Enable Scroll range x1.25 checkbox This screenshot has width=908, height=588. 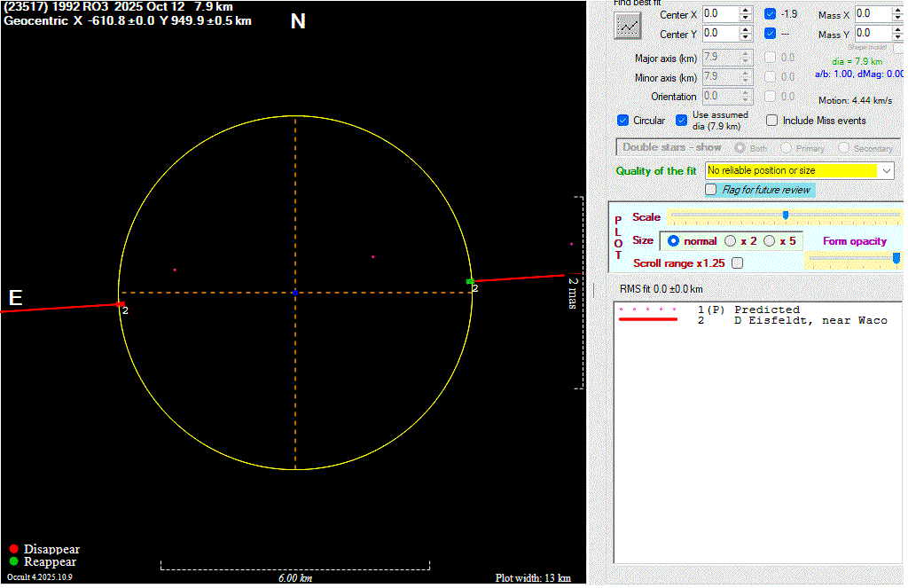(738, 263)
